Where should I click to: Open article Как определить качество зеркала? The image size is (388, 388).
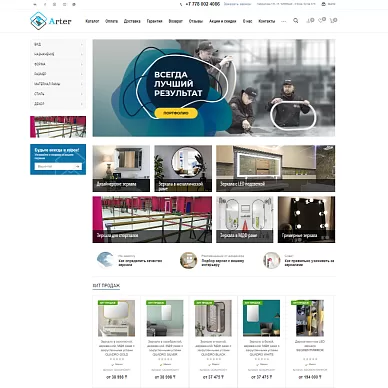click(x=140, y=263)
